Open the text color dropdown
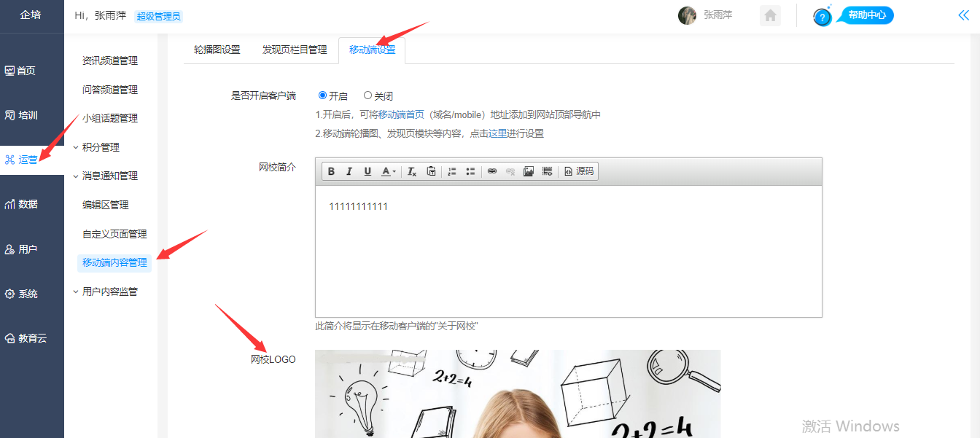Viewport: 980px width, 438px height. [389, 171]
